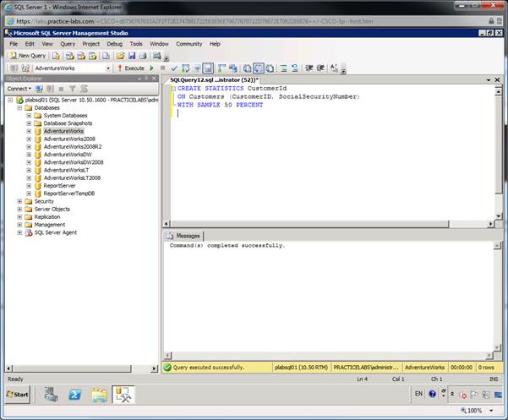This screenshot has width=508, height=420.
Task: Select AdventureWorksDW2008 in the tree
Action: [74, 162]
